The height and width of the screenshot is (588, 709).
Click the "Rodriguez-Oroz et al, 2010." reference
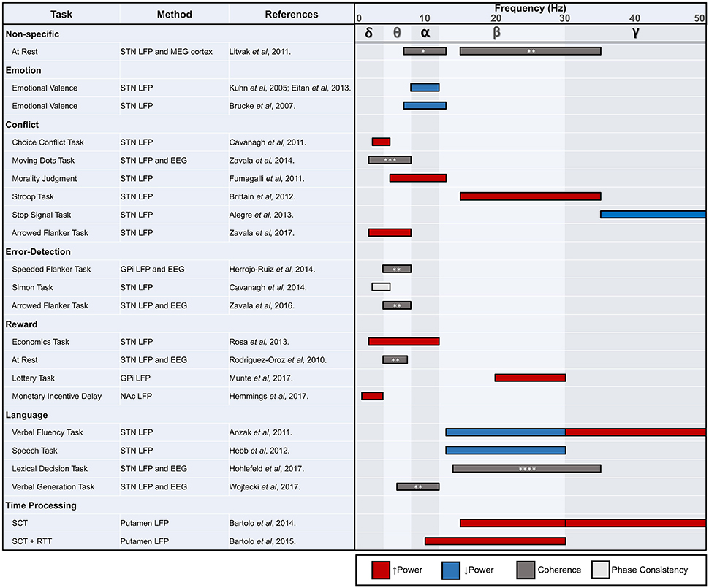[278, 360]
